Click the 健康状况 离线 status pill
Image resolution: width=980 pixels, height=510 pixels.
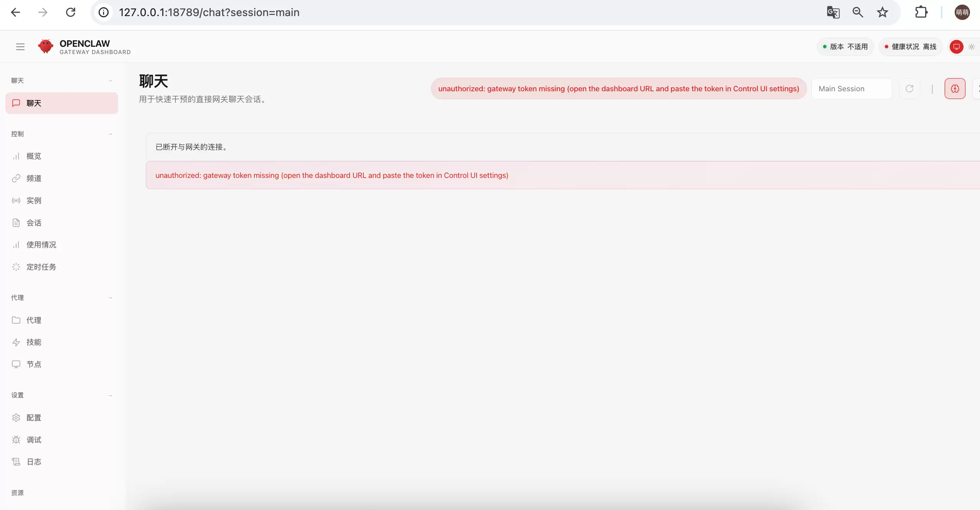(910, 47)
